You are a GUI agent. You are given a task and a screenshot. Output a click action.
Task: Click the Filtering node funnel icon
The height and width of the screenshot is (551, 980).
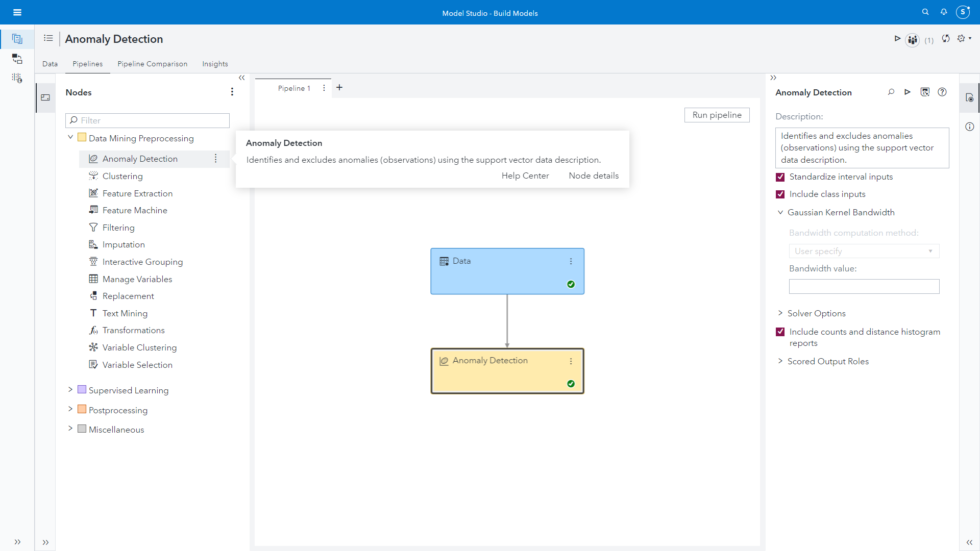[93, 228]
